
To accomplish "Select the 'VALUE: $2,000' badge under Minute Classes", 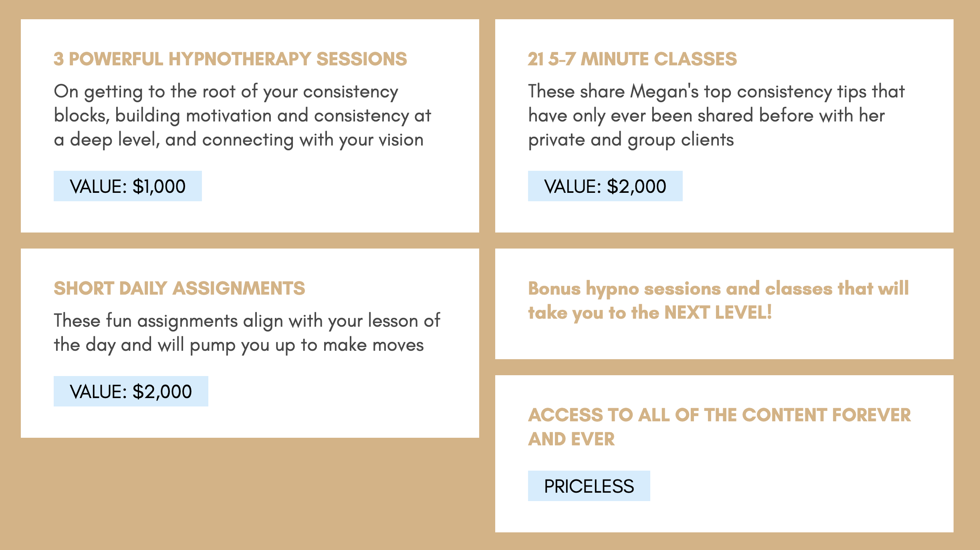I will pos(605,186).
